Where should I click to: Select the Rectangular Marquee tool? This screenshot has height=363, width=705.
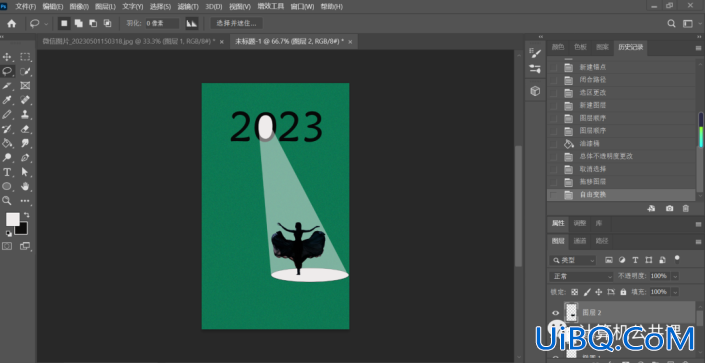[25, 57]
